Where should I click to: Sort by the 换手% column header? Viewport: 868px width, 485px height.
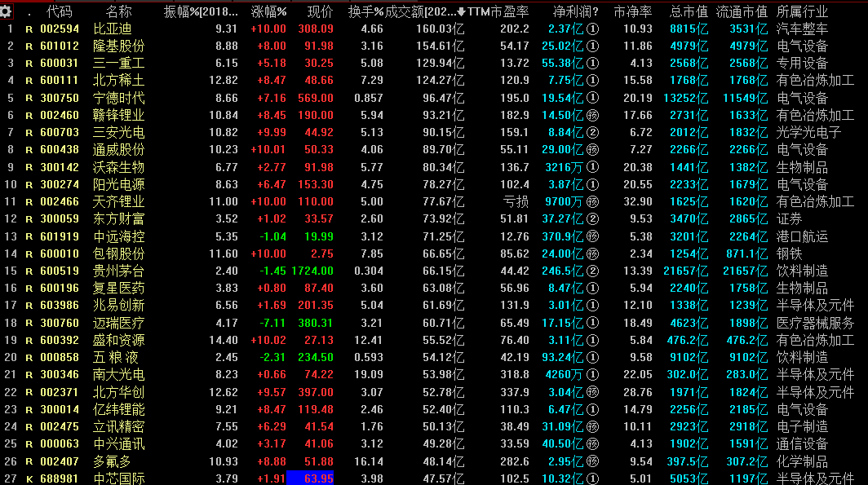(x=366, y=11)
